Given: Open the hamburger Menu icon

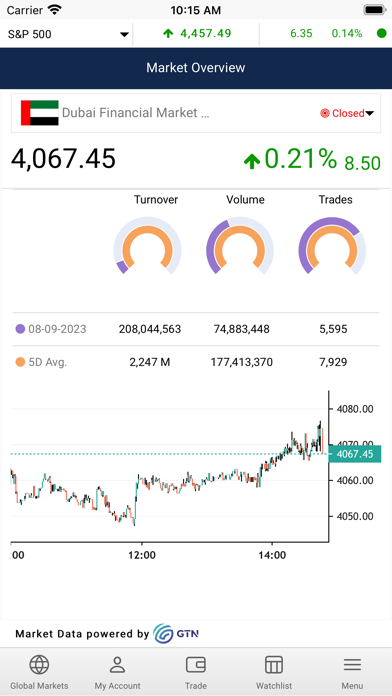Looking at the screenshot, I should point(352,665).
